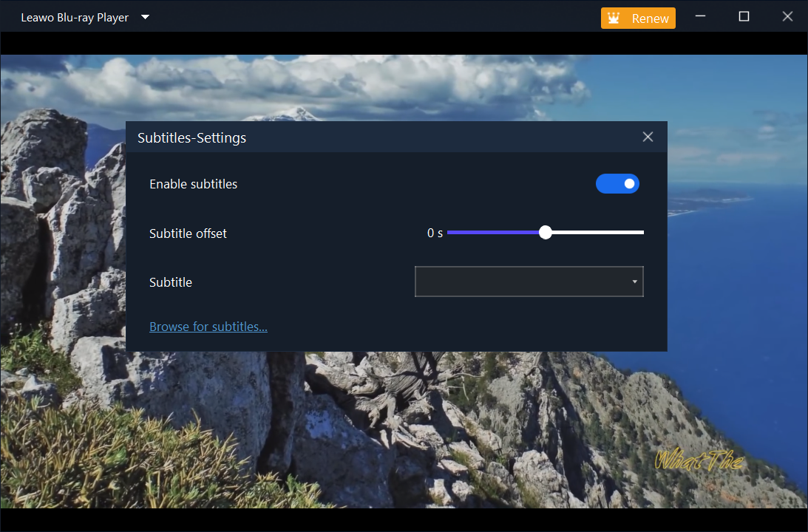Open the Browse for subtitles link
Screen dimensions: 808x532
[x=208, y=327]
